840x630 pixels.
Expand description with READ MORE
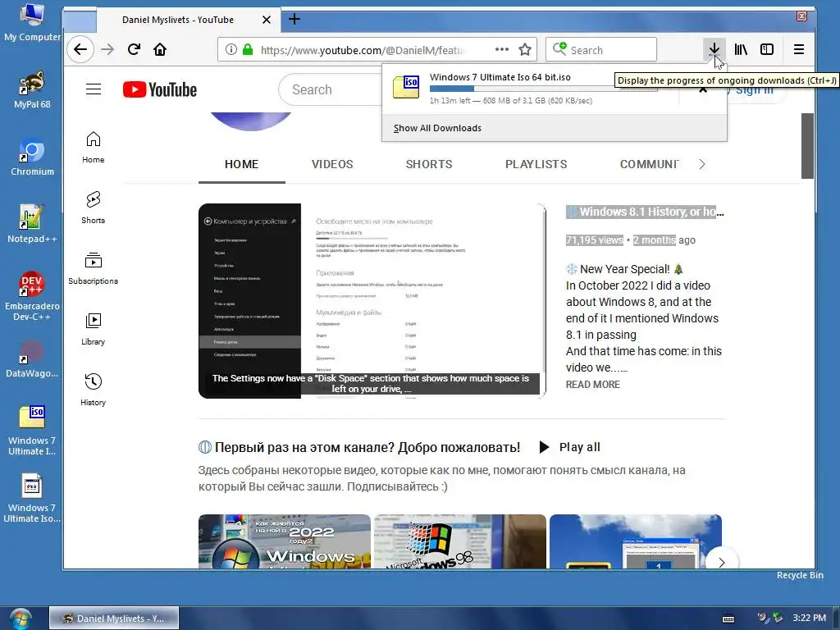[593, 385]
